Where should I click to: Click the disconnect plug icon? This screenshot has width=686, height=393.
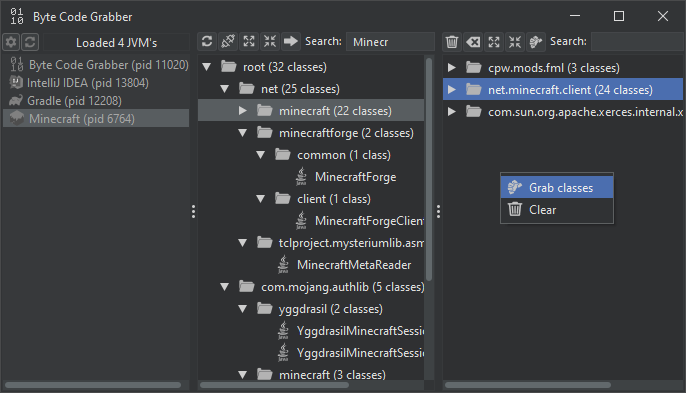228,42
